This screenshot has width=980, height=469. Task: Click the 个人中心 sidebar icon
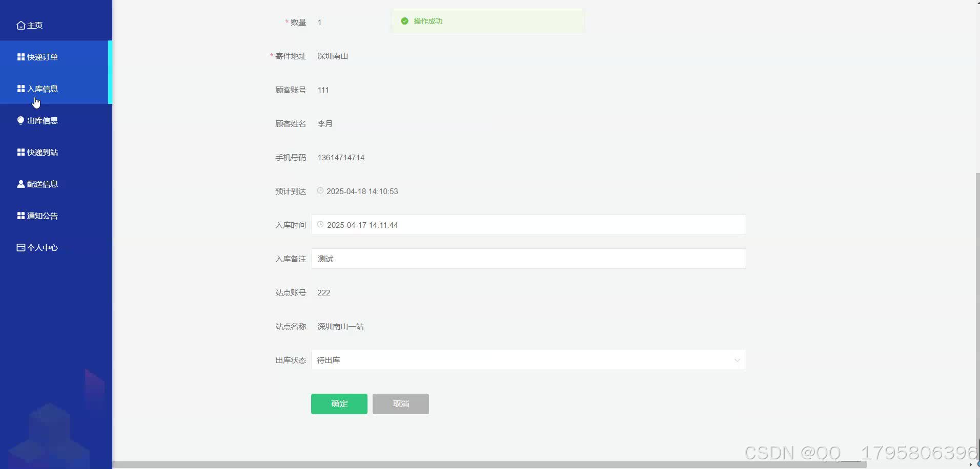click(x=20, y=247)
